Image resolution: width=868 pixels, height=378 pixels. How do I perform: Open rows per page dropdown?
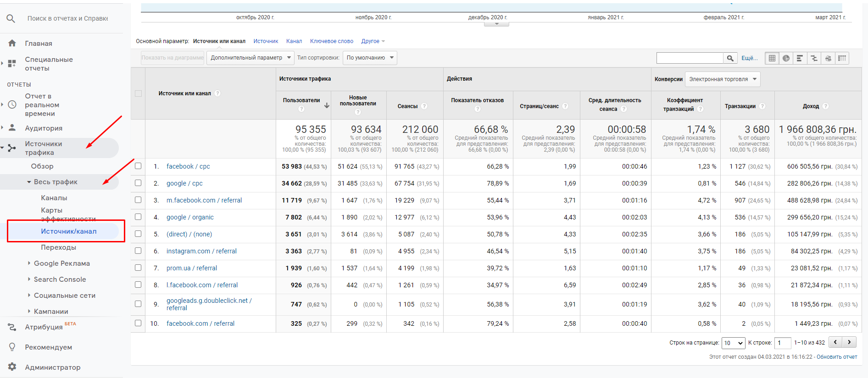733,343
